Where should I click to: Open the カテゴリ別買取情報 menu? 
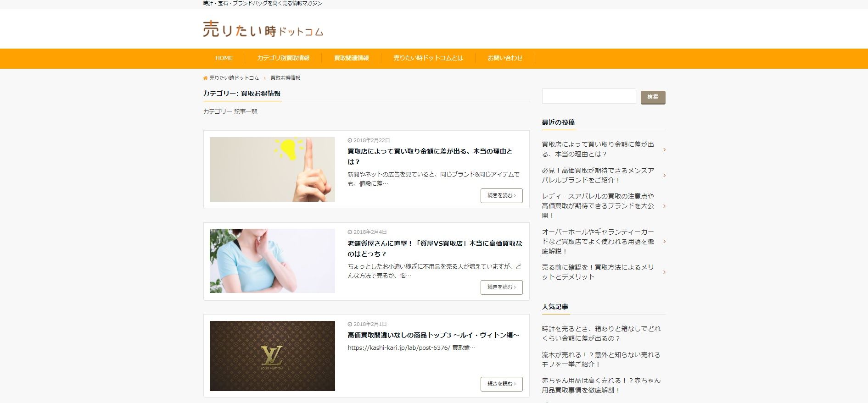(x=283, y=58)
